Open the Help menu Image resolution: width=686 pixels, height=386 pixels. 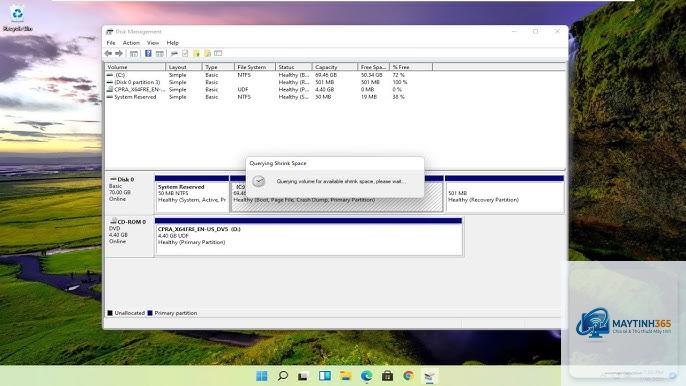[x=172, y=43]
